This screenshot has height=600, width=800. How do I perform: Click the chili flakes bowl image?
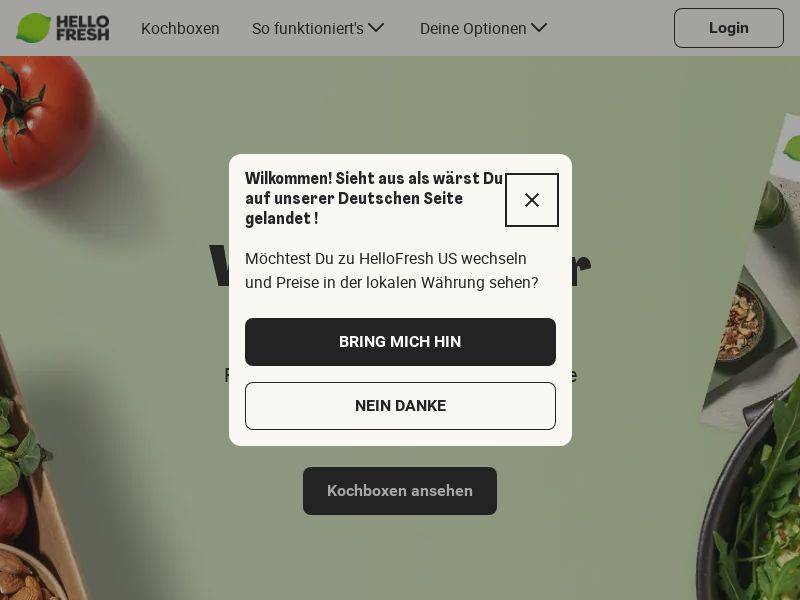tap(740, 322)
